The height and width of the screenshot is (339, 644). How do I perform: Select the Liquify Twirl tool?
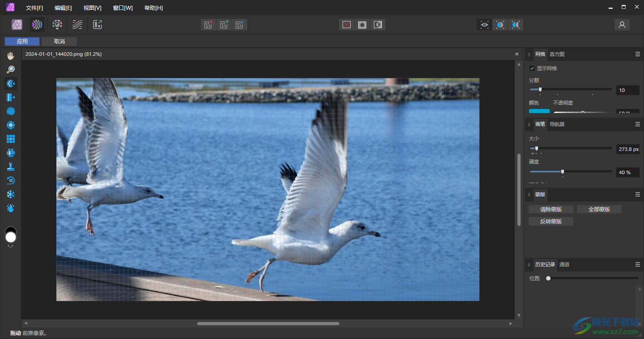point(11,111)
